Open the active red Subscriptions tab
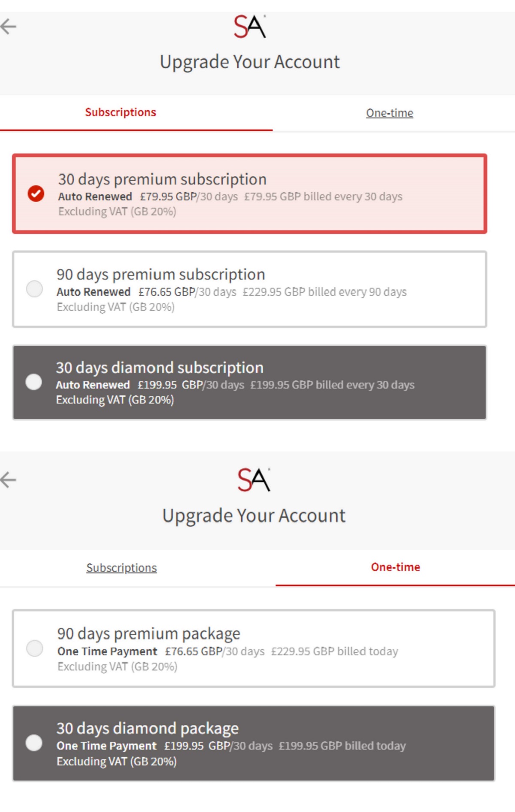Viewport: 515px width, 812px height. coord(121,112)
